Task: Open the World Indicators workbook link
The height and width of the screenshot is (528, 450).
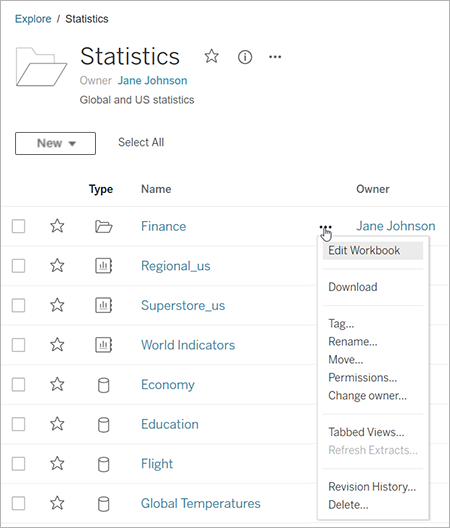Action: click(188, 345)
